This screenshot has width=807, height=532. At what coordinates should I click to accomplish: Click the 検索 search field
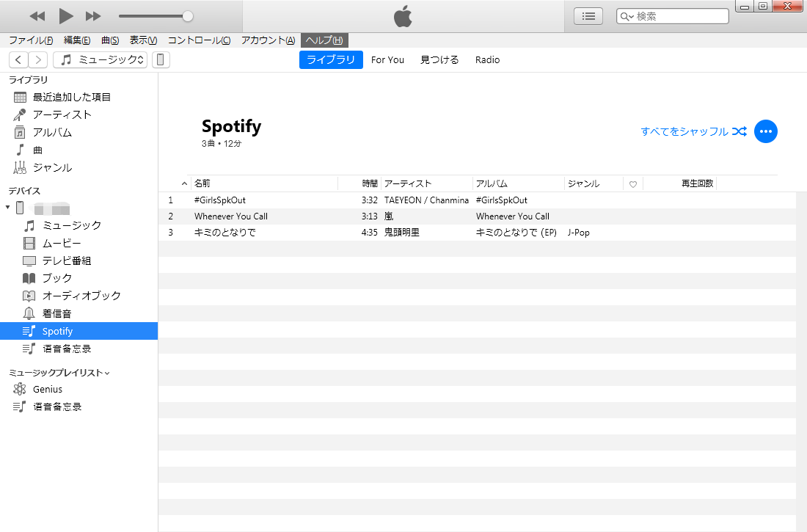(672, 16)
